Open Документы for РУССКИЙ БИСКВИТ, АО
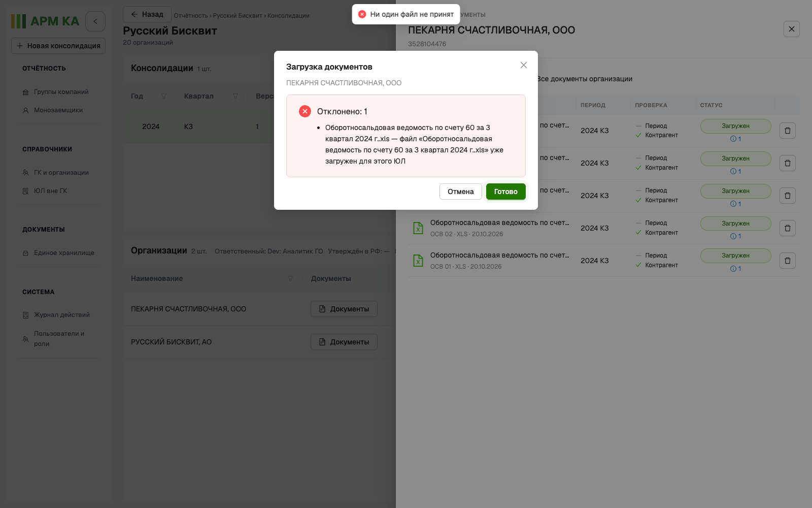 click(344, 342)
